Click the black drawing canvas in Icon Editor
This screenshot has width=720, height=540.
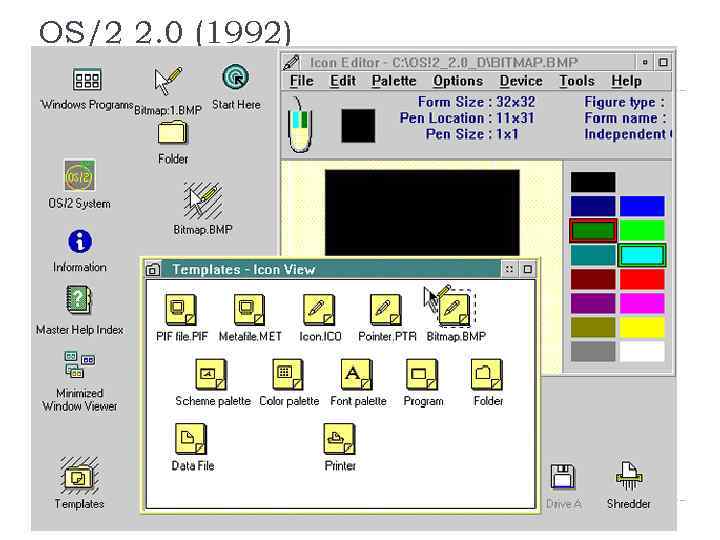(422, 213)
